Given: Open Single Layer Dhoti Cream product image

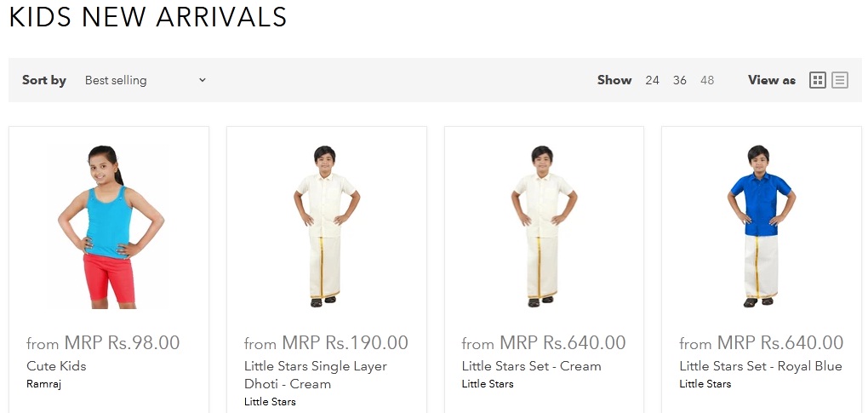Looking at the screenshot, I should coord(326,227).
